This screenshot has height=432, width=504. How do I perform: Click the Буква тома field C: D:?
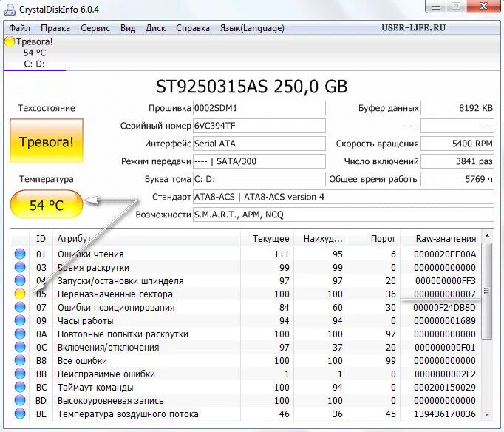[x=259, y=179]
